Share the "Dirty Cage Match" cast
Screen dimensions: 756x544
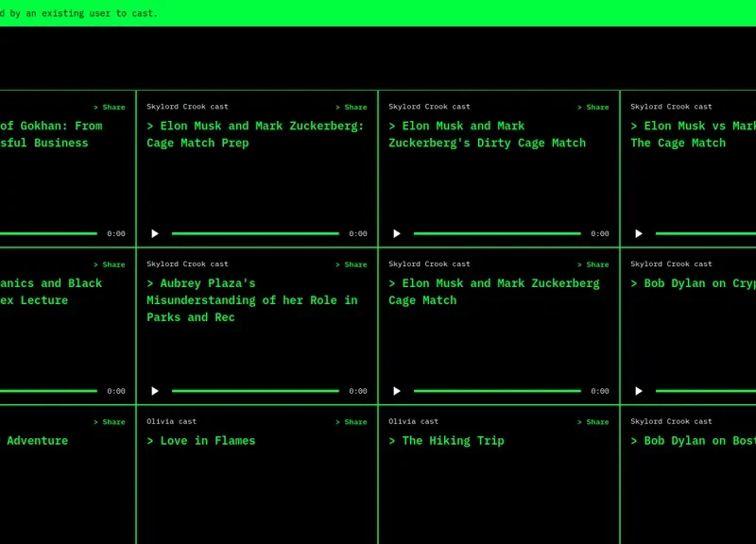593,108
